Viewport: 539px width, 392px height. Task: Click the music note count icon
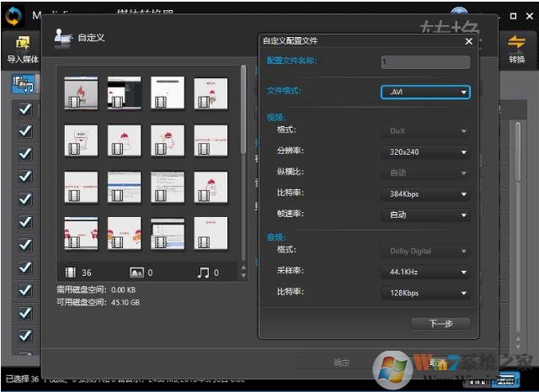(x=203, y=273)
